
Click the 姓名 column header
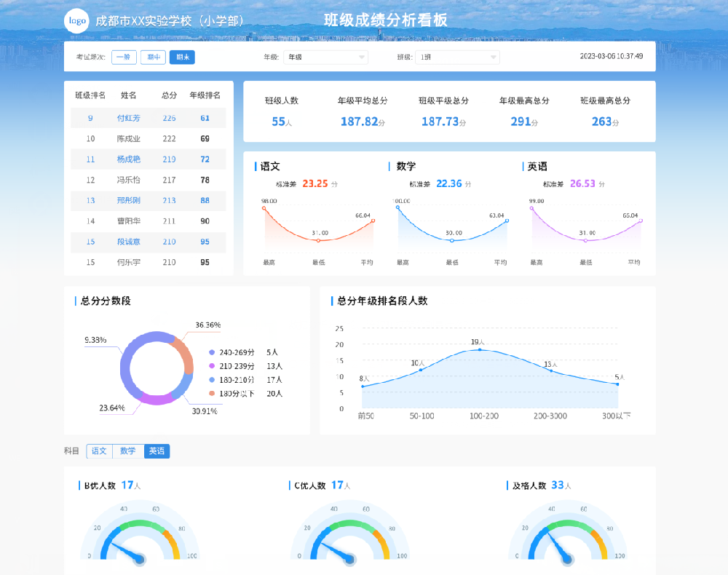(129, 95)
